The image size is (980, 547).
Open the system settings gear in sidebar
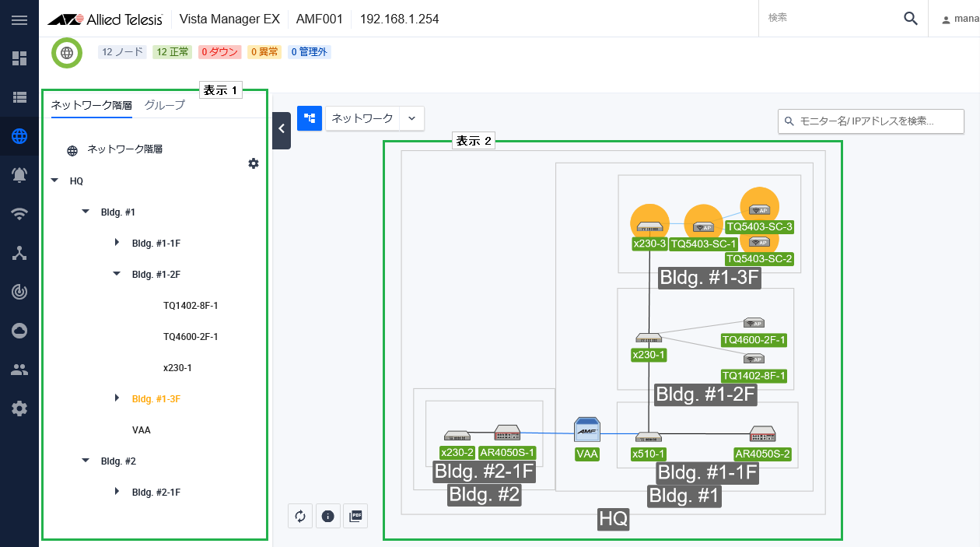point(19,408)
